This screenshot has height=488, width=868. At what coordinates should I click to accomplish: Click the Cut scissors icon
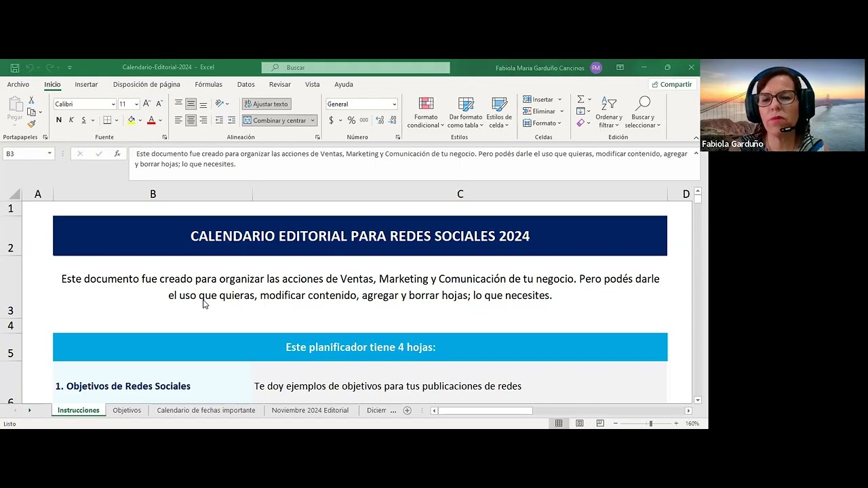pyautogui.click(x=31, y=100)
